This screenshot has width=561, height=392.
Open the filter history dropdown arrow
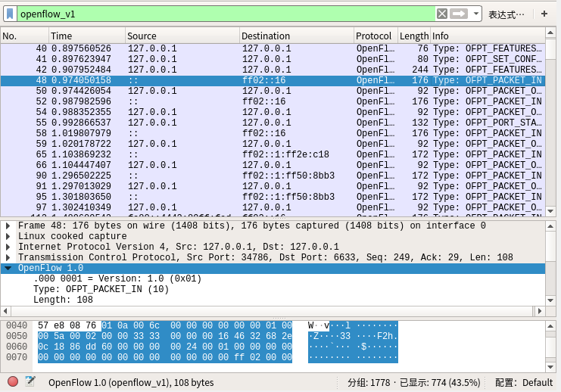coord(476,14)
